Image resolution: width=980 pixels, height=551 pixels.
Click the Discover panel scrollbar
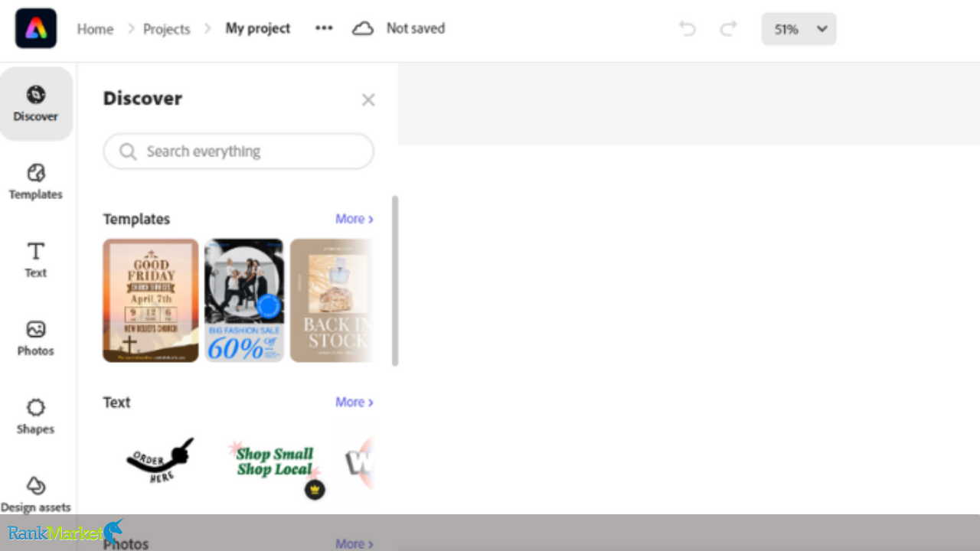(395, 280)
